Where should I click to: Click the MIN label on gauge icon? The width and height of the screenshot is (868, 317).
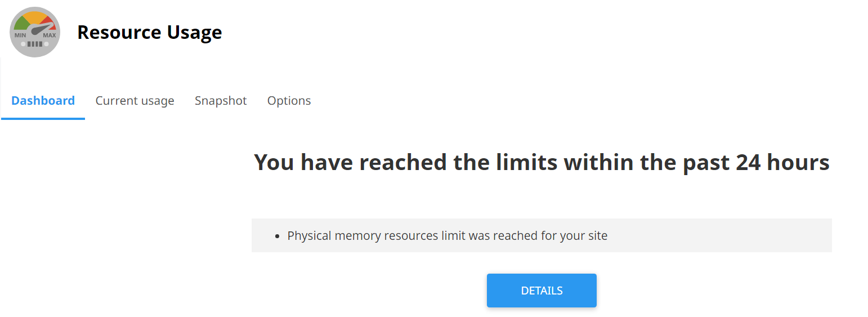tap(20, 35)
